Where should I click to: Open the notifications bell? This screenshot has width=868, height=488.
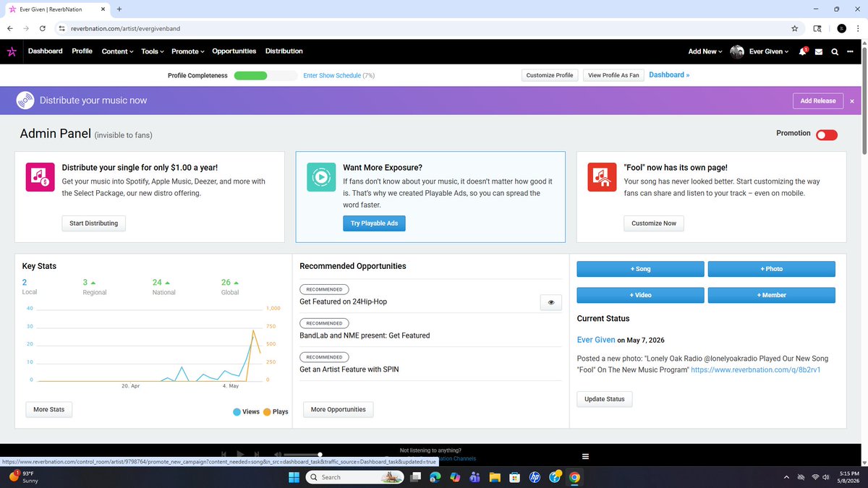(x=803, y=51)
